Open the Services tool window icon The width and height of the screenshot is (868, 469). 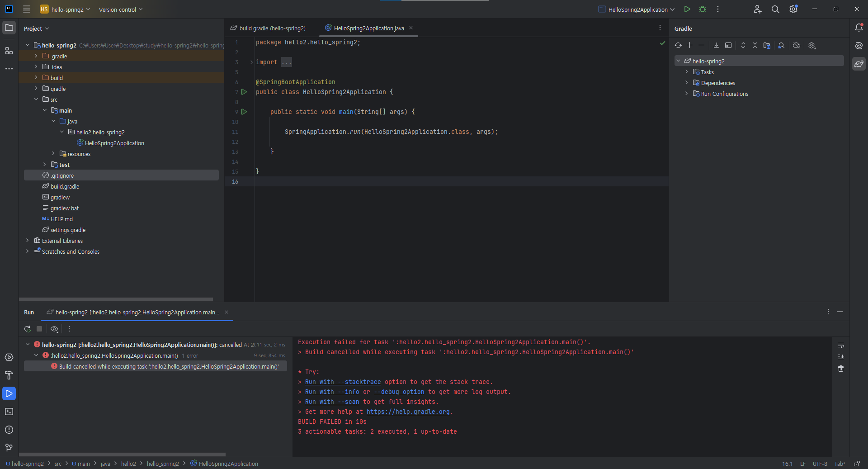9,357
